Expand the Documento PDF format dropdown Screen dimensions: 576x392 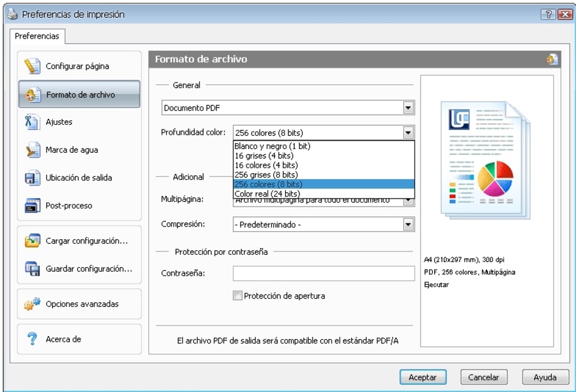[x=408, y=108]
